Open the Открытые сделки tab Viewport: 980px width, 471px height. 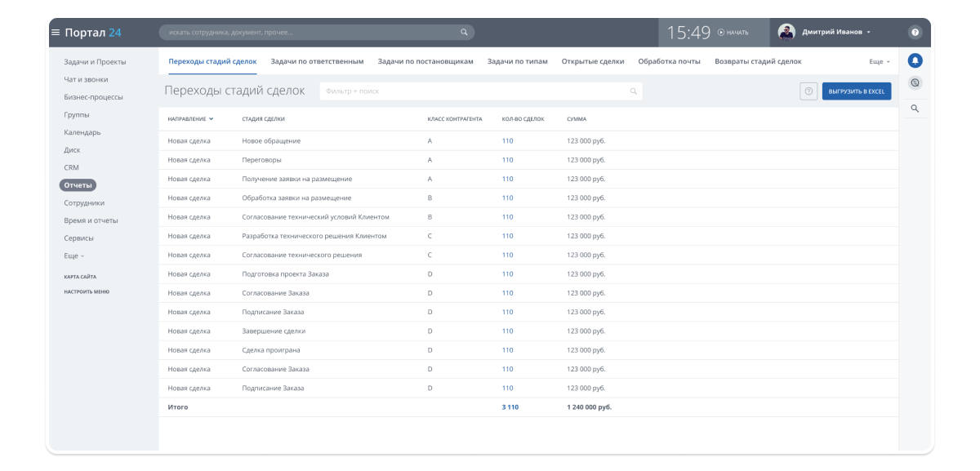pos(593,61)
